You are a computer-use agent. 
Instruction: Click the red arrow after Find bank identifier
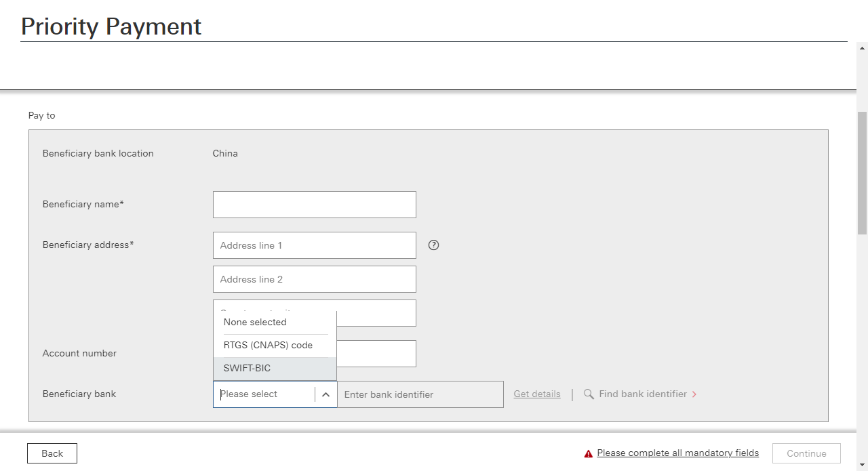click(694, 394)
